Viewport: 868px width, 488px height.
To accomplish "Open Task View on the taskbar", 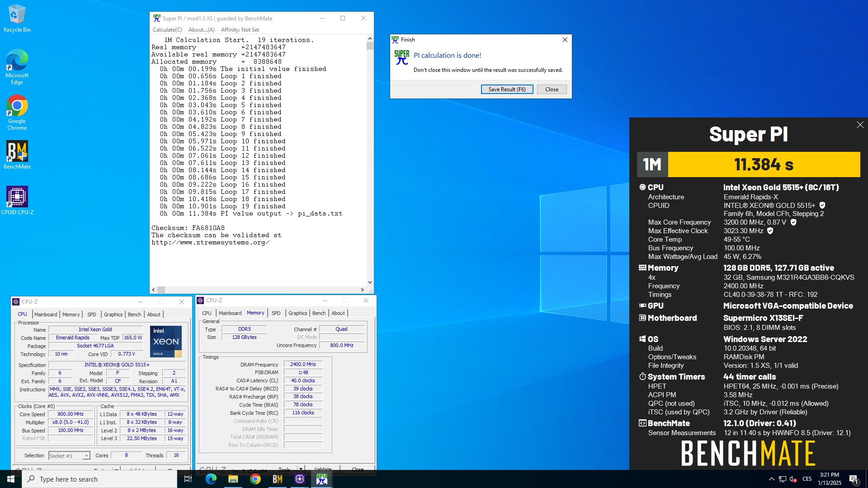I will coord(188,479).
